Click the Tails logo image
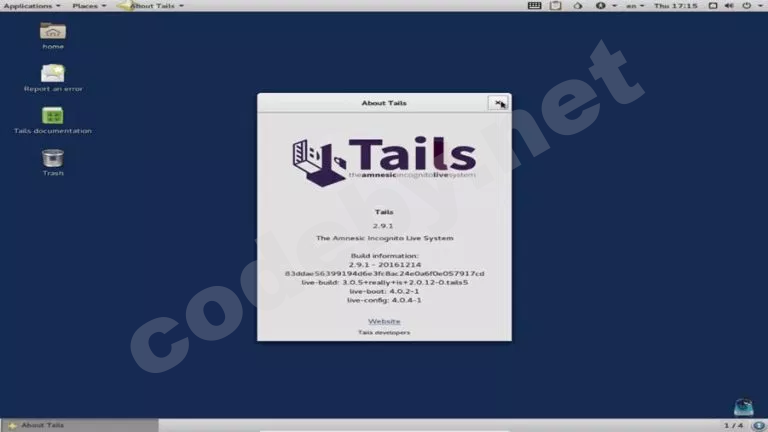 point(384,161)
